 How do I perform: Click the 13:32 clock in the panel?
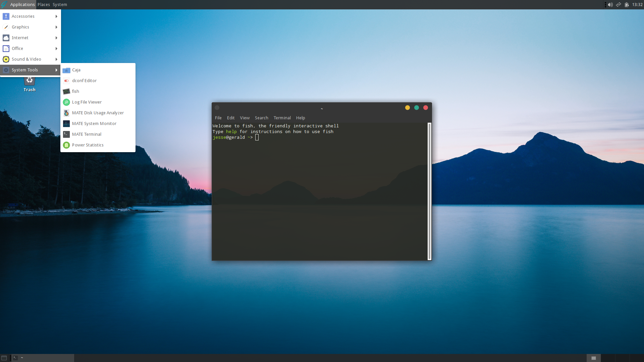click(637, 5)
